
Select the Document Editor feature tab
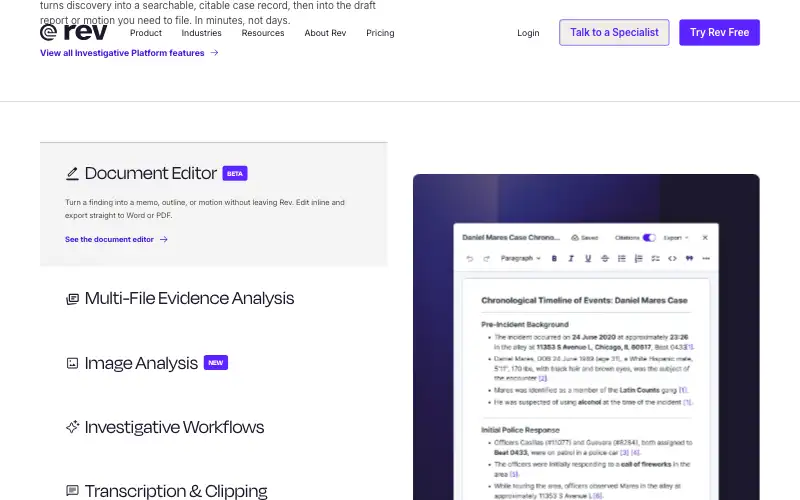(214, 204)
